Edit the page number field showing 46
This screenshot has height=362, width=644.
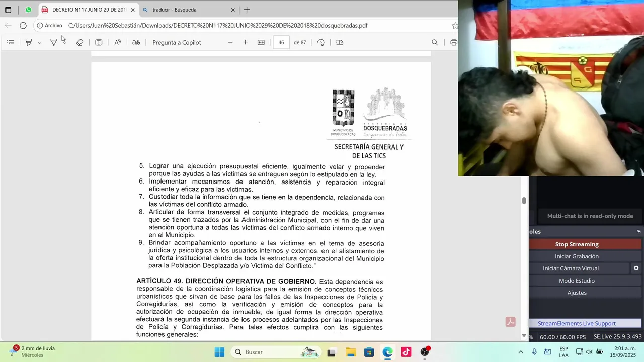(281, 42)
